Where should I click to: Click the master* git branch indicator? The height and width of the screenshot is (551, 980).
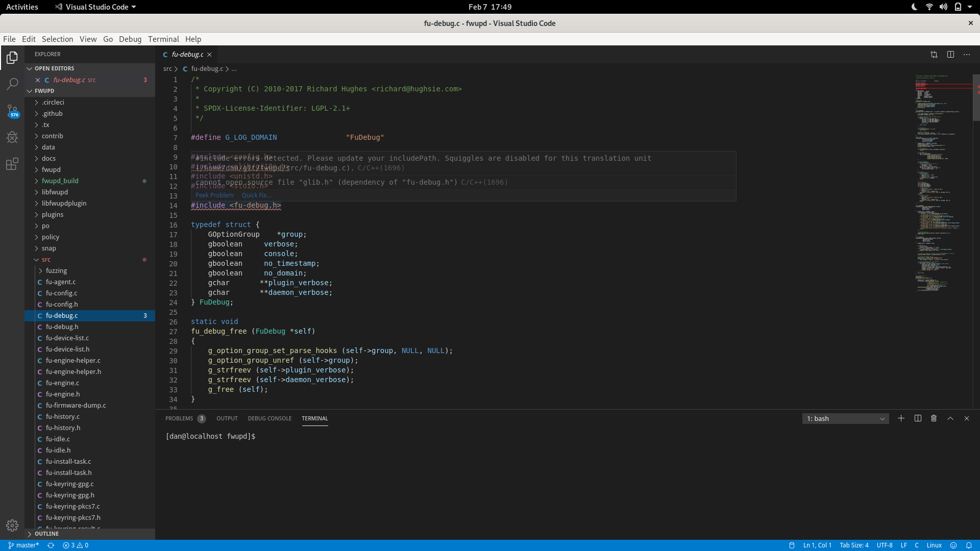click(x=24, y=545)
